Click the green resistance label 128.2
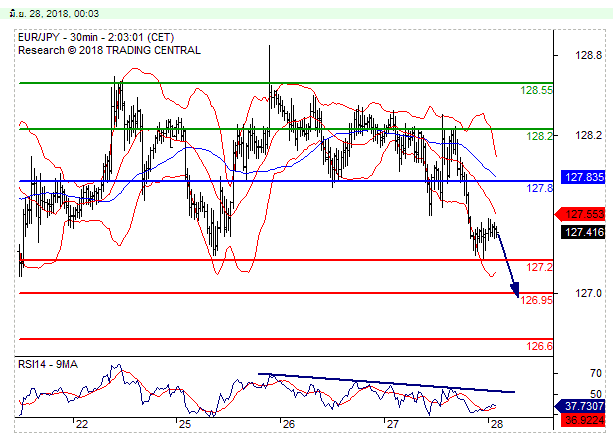This screenshot has height=441, width=613. pos(539,136)
